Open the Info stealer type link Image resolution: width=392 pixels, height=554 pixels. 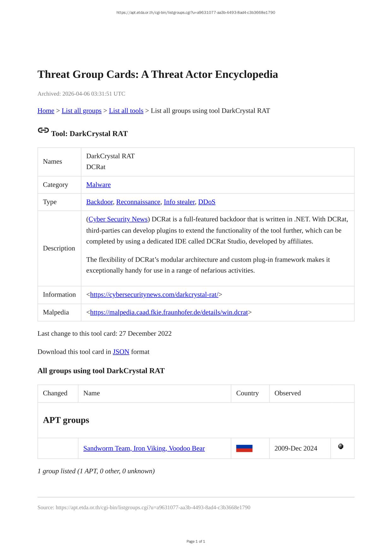click(179, 202)
